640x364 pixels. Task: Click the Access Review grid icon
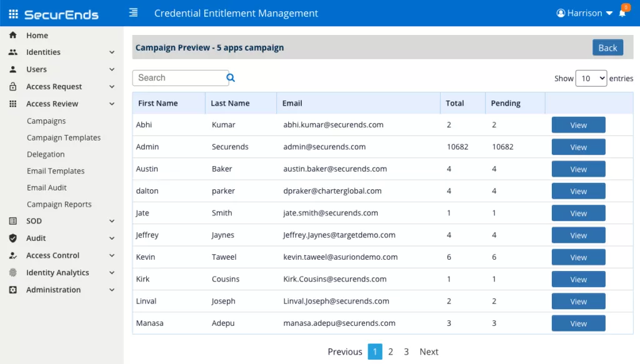tap(13, 104)
